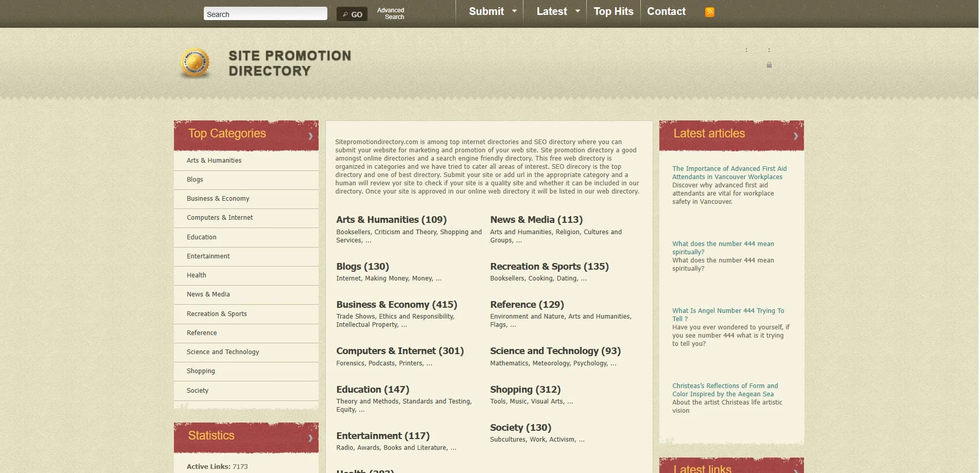
Task: Open News & Media (113) heading
Action: point(536,220)
